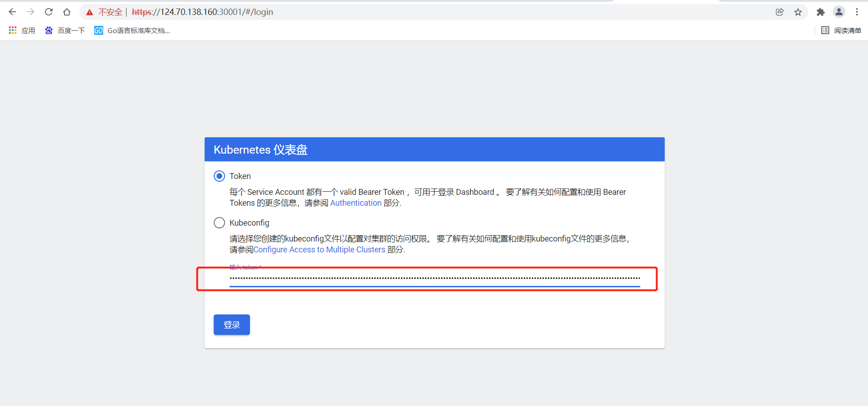Open the 阅读清单 reading list
The width and height of the screenshot is (868, 406).
pyautogui.click(x=841, y=30)
